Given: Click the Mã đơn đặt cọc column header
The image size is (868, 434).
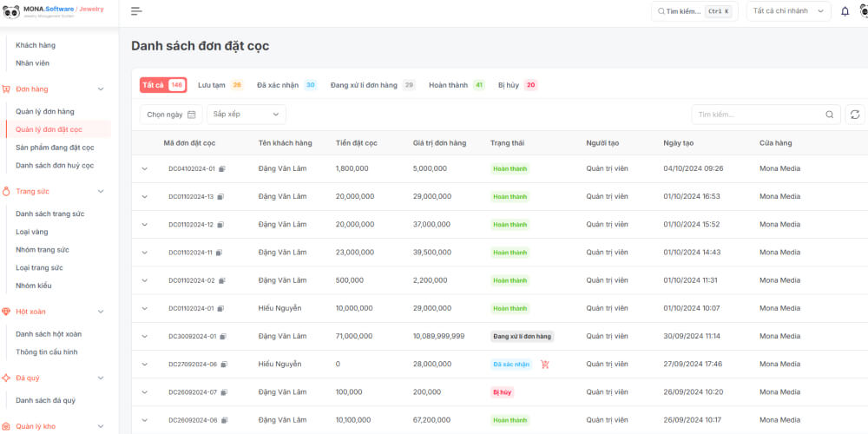Looking at the screenshot, I should 189,143.
